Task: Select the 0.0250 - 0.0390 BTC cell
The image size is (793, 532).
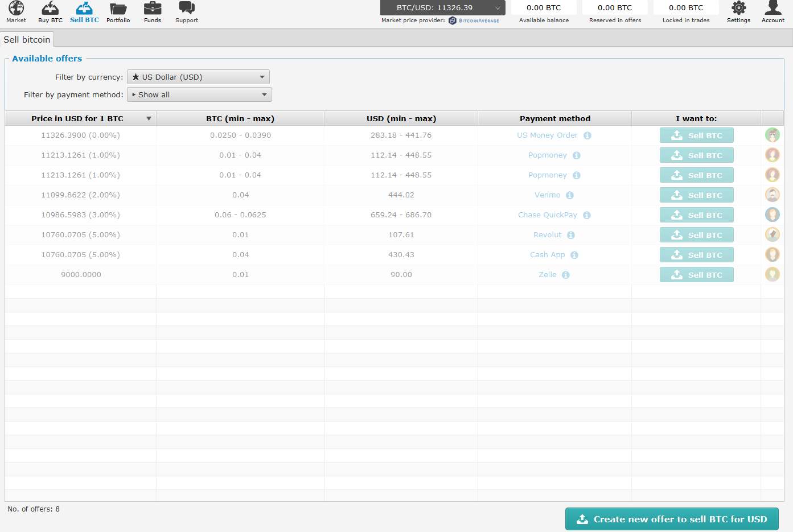Action: coord(240,135)
